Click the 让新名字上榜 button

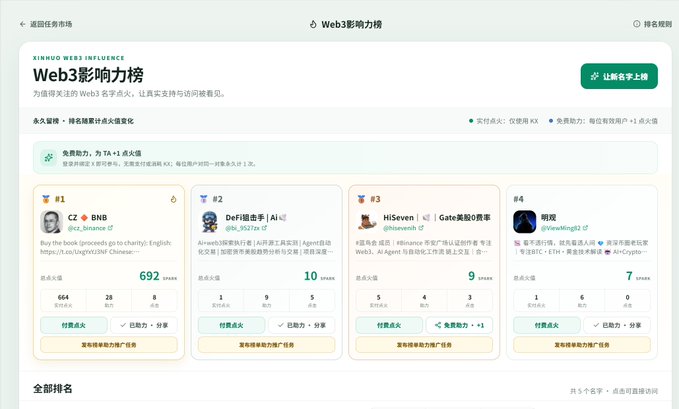619,76
